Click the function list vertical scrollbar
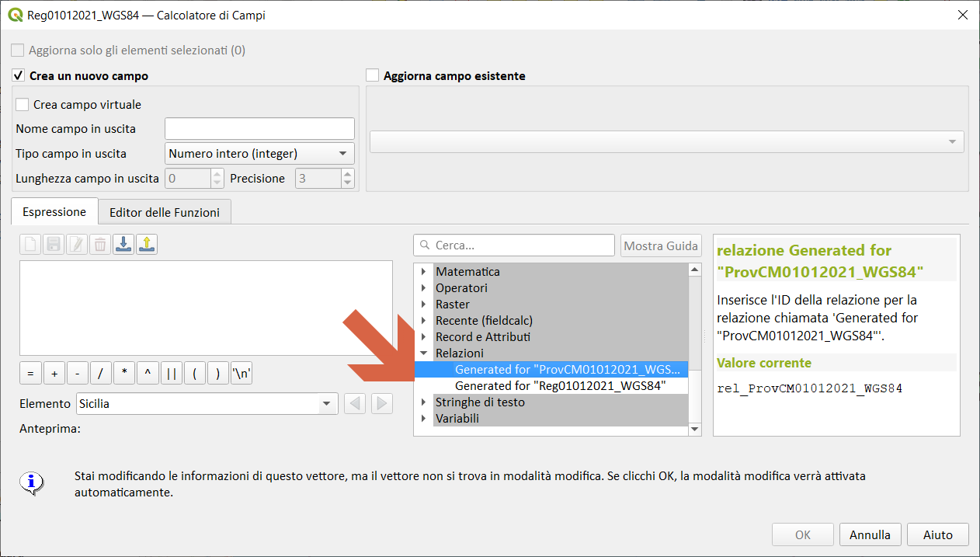The height and width of the screenshot is (557, 980). pos(694,350)
